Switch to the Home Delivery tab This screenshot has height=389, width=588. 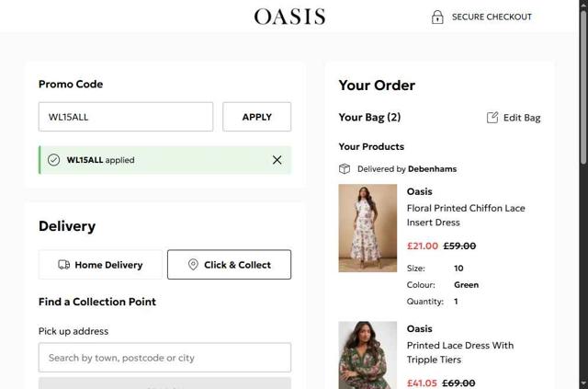coord(100,265)
